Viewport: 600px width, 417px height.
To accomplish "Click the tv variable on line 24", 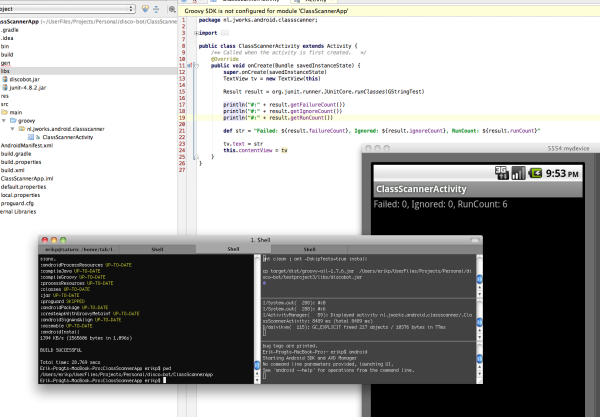I will click(x=284, y=150).
